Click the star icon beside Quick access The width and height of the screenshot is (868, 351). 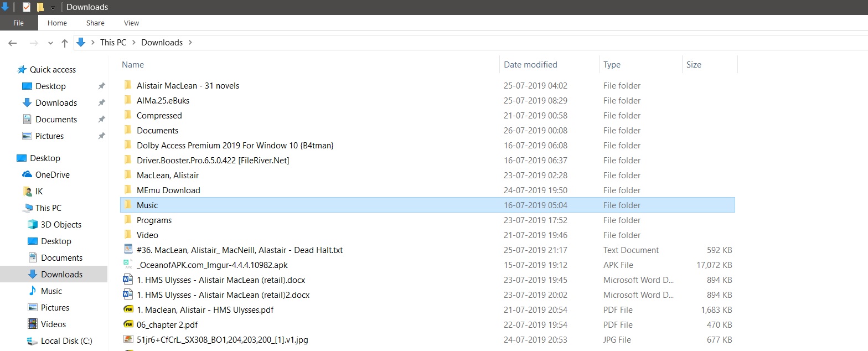(x=22, y=70)
